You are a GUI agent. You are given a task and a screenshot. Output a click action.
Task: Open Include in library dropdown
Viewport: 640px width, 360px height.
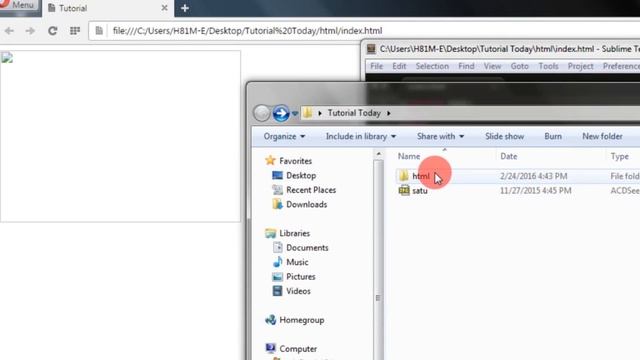click(x=361, y=136)
